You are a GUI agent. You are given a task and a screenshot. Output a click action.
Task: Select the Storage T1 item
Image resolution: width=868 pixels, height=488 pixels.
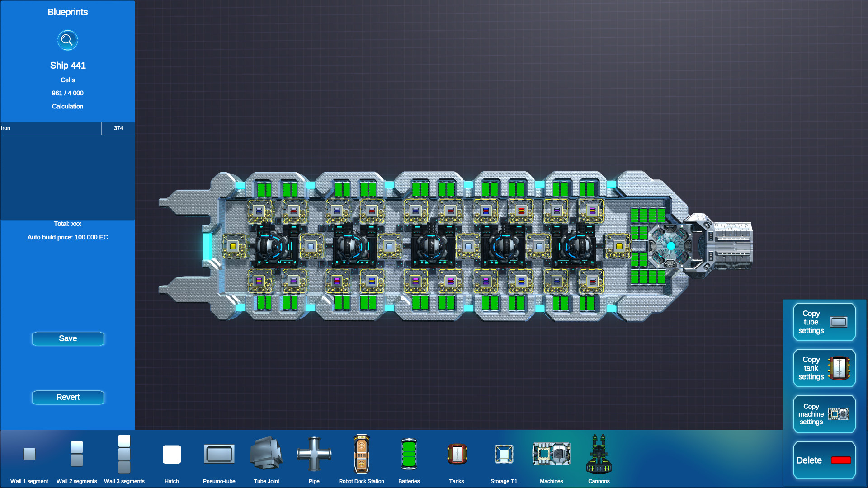pyautogui.click(x=504, y=454)
